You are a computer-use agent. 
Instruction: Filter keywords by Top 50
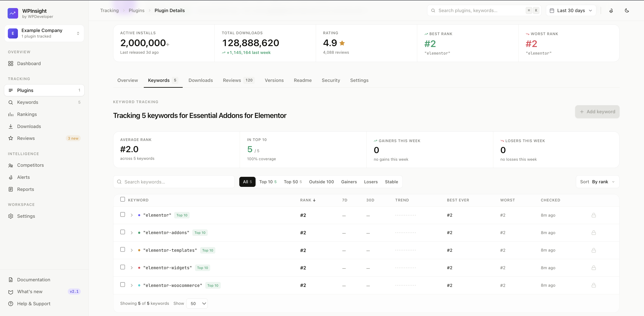293,182
